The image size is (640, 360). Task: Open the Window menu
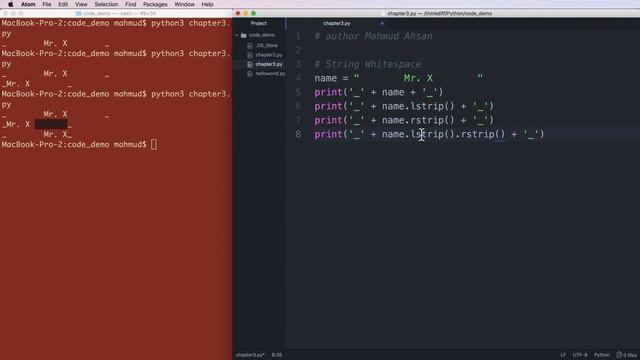(184, 4)
